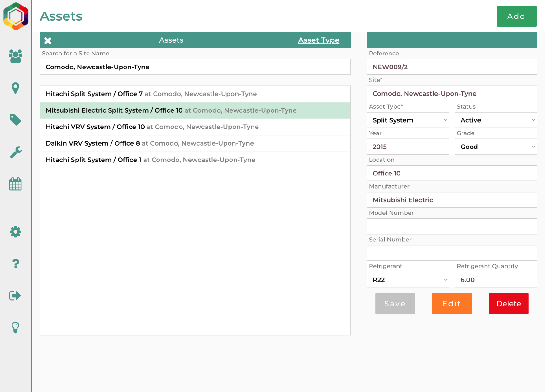The height and width of the screenshot is (392, 545).
Task: Click the hexagon app logo
Action: 16,16
